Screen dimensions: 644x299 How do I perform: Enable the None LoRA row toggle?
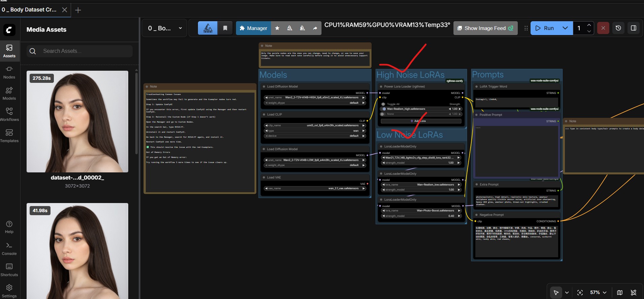click(383, 114)
